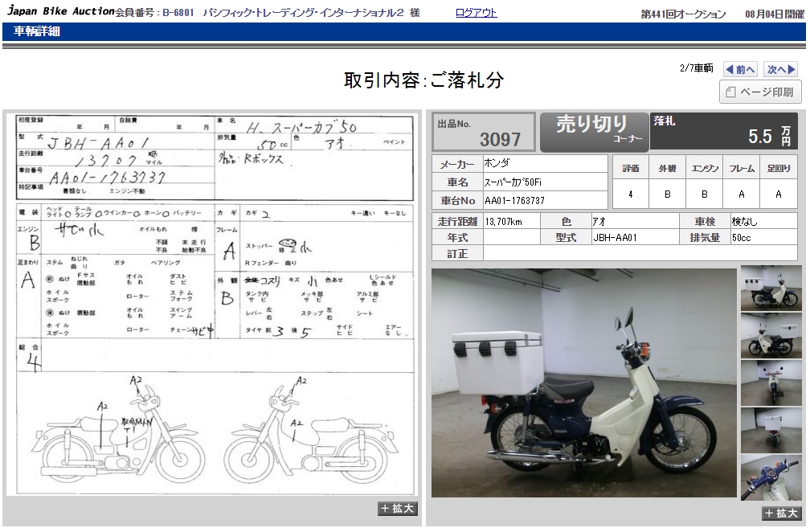Image resolution: width=810 pixels, height=532 pixels.
Task: Click the 走行距離 row label
Action: (458, 222)
